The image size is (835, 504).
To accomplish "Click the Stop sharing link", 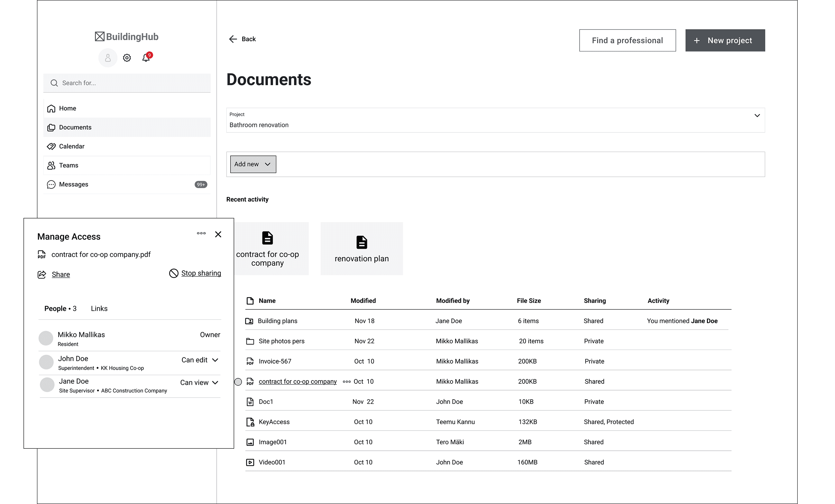I will click(201, 273).
